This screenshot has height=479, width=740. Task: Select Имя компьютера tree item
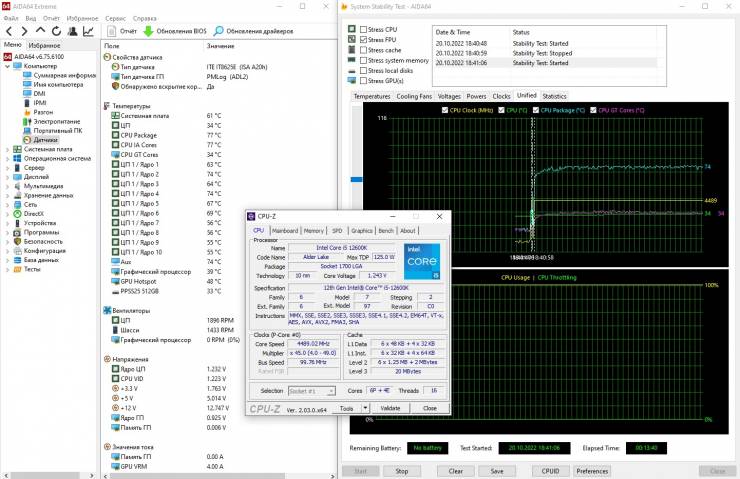tap(53, 84)
